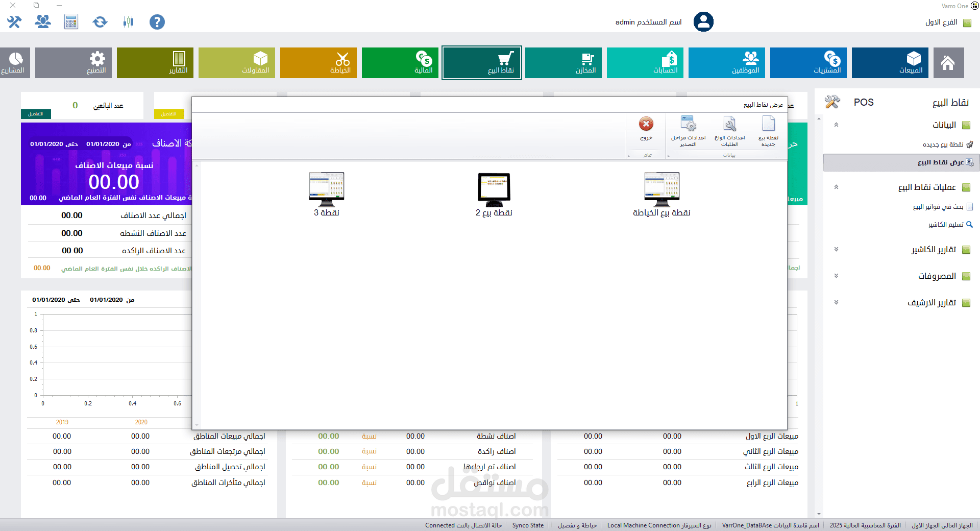Image resolution: width=980 pixels, height=531 pixels.
Task: Expand the المصروفات sidebar section
Action: click(x=836, y=276)
